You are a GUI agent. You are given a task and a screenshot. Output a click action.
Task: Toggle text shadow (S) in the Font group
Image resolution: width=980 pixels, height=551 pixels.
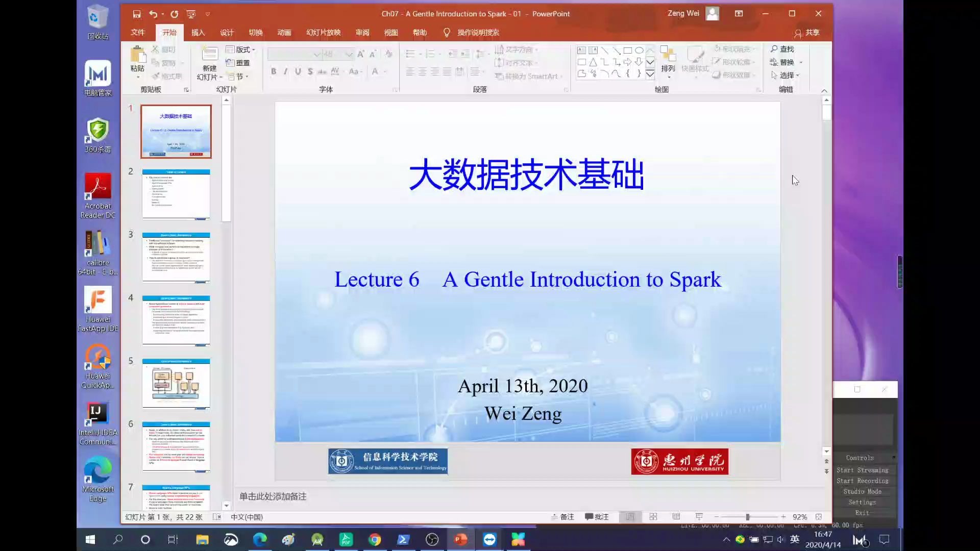pyautogui.click(x=310, y=71)
